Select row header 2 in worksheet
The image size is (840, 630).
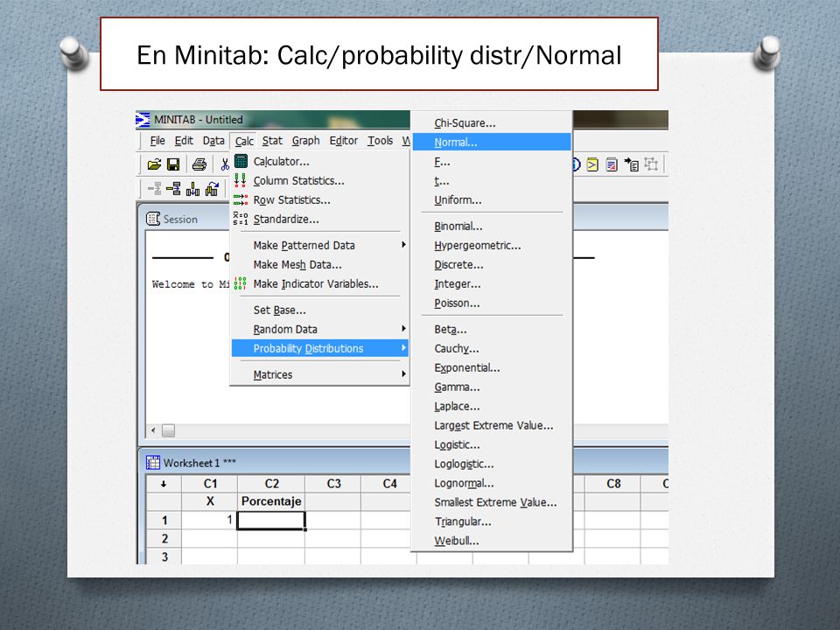(164, 539)
